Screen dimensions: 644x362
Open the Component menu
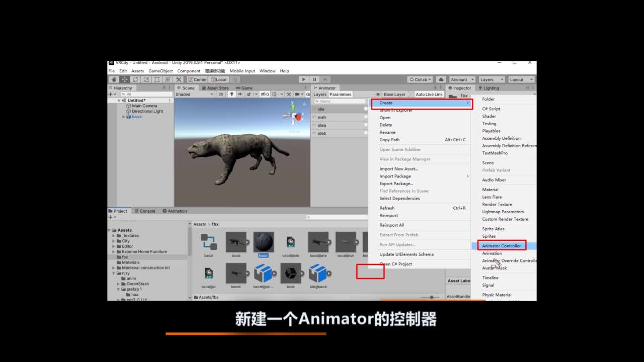(189, 71)
